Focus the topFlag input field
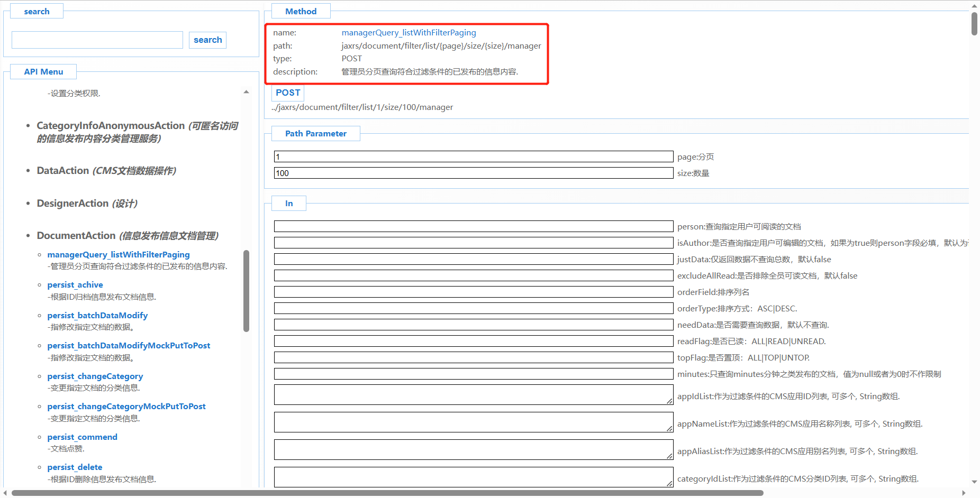Image resolution: width=980 pixels, height=498 pixels. click(x=474, y=358)
